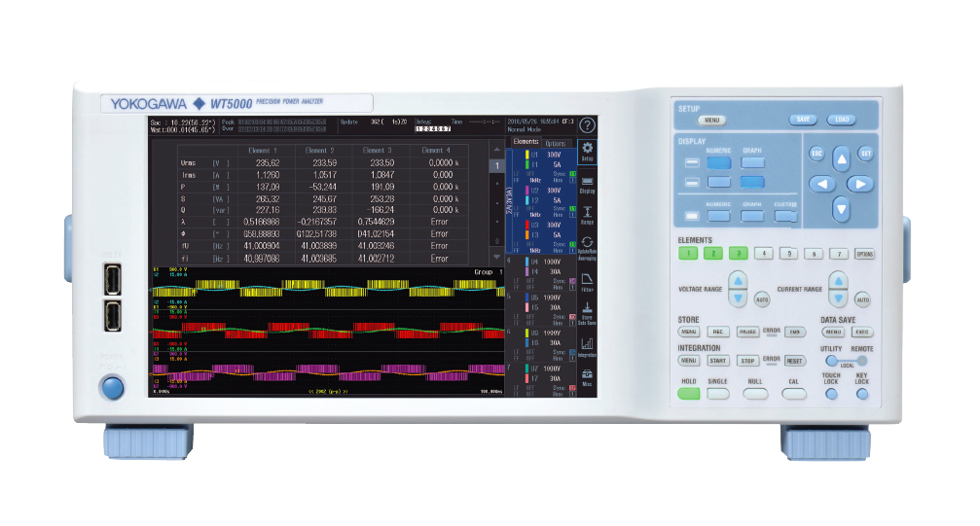Select the Elements tab on screen

526,142
